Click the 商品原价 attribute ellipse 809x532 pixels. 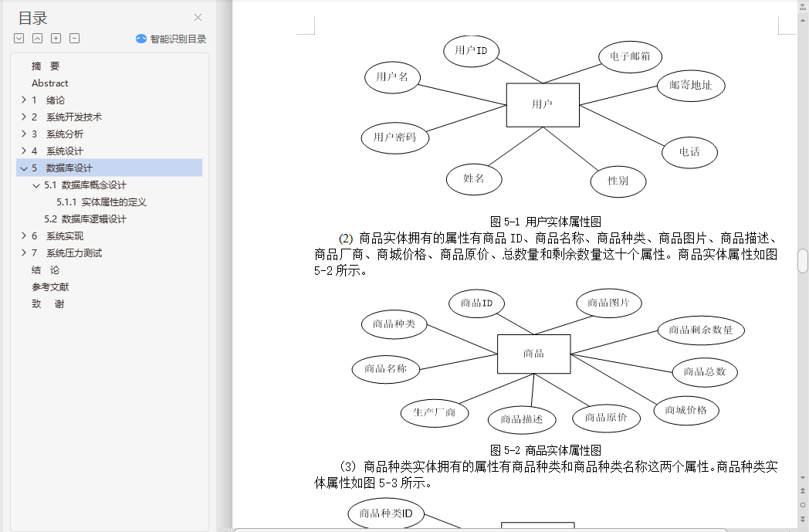(606, 418)
